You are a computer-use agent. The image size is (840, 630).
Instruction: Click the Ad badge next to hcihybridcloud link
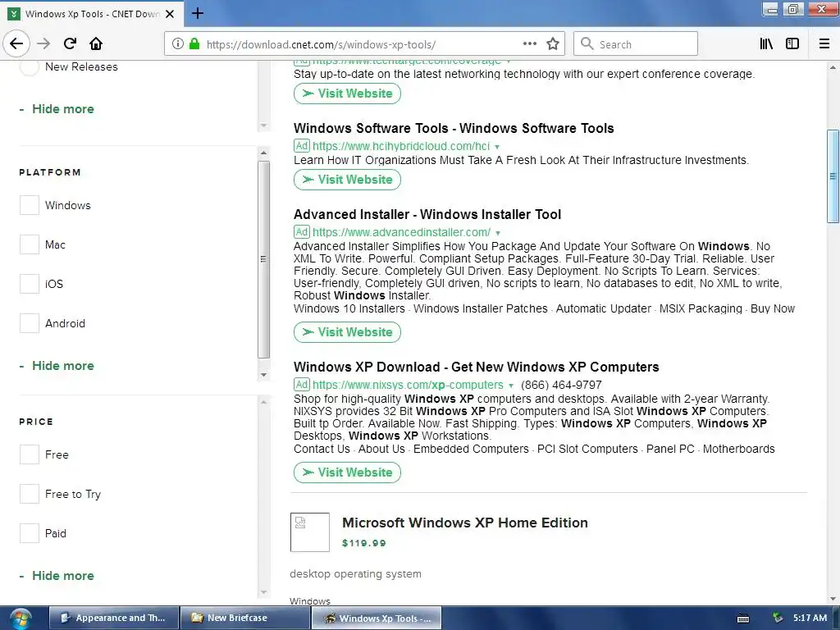[x=302, y=146]
